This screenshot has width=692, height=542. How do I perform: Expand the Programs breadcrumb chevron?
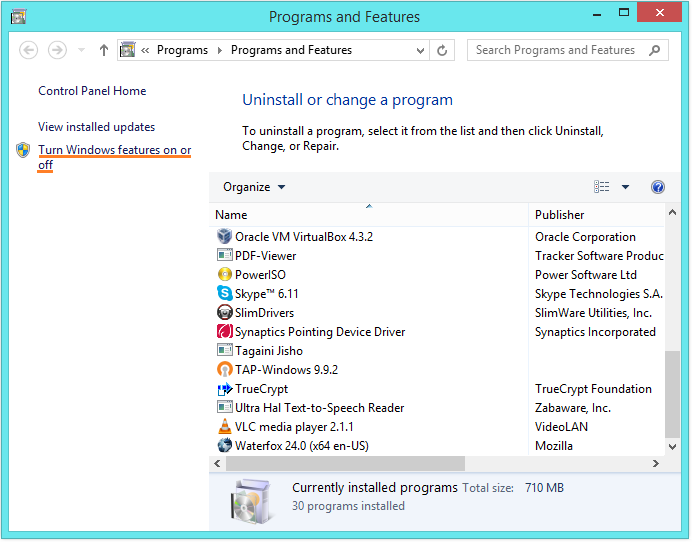[x=220, y=50]
